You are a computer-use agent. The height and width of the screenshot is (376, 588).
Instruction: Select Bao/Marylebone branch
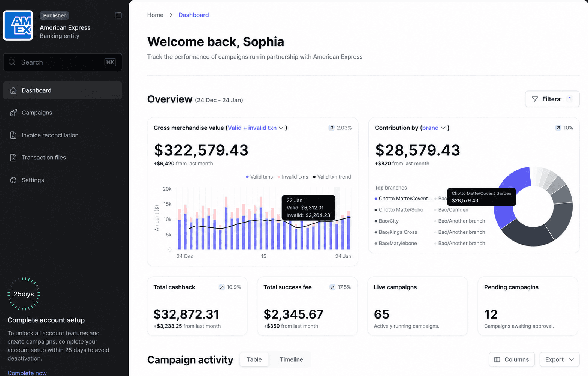click(396, 243)
